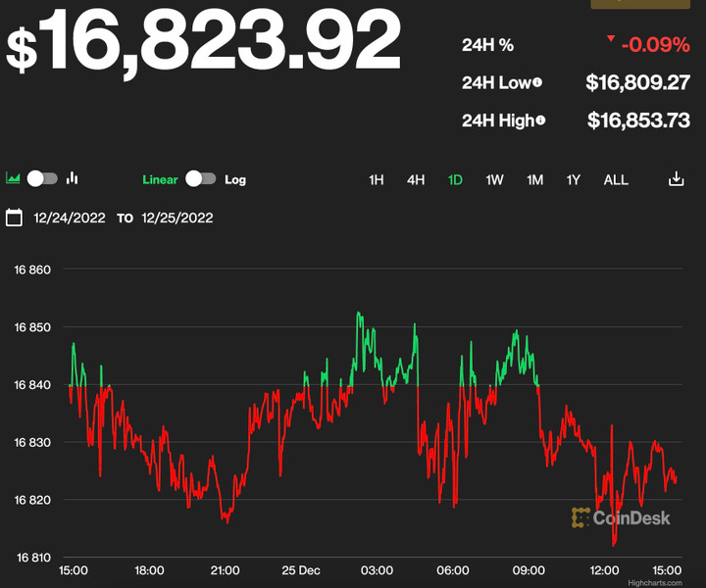Switch to the 1W time range
706x588 pixels.
(494, 179)
